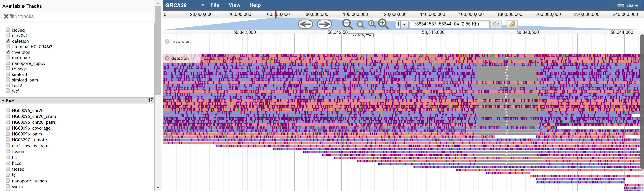Click the small zoom out magnifier

tap(360, 24)
